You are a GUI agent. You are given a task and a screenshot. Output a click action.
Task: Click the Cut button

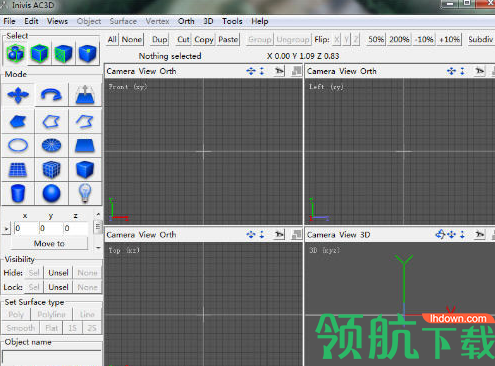point(183,39)
